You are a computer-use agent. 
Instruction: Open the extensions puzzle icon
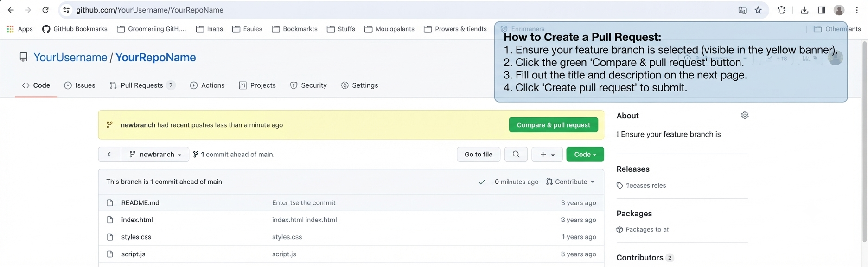tap(782, 10)
